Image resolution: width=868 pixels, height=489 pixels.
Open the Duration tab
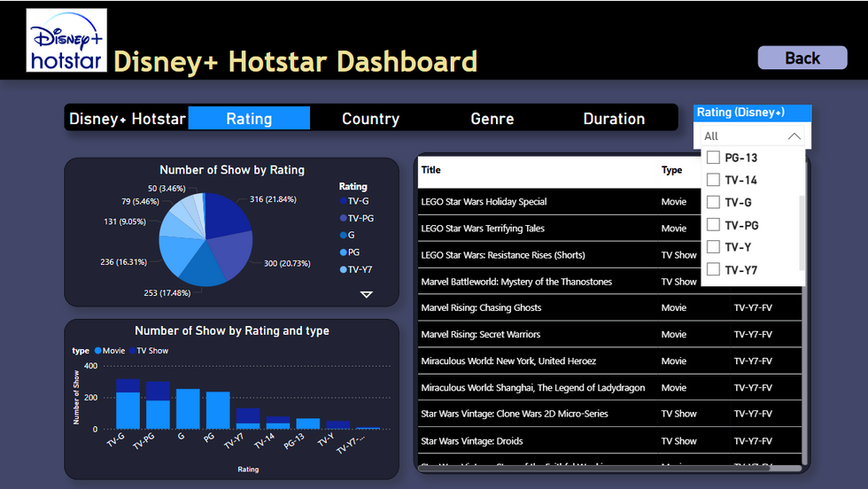(614, 119)
